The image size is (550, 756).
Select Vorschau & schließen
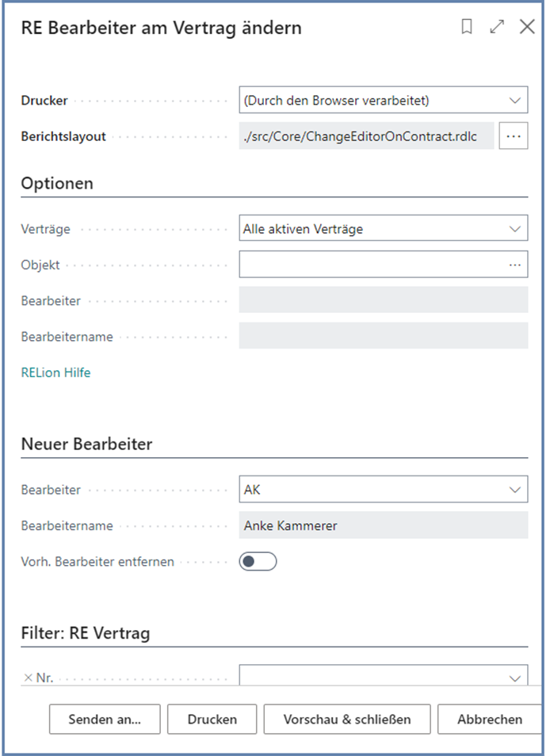346,719
